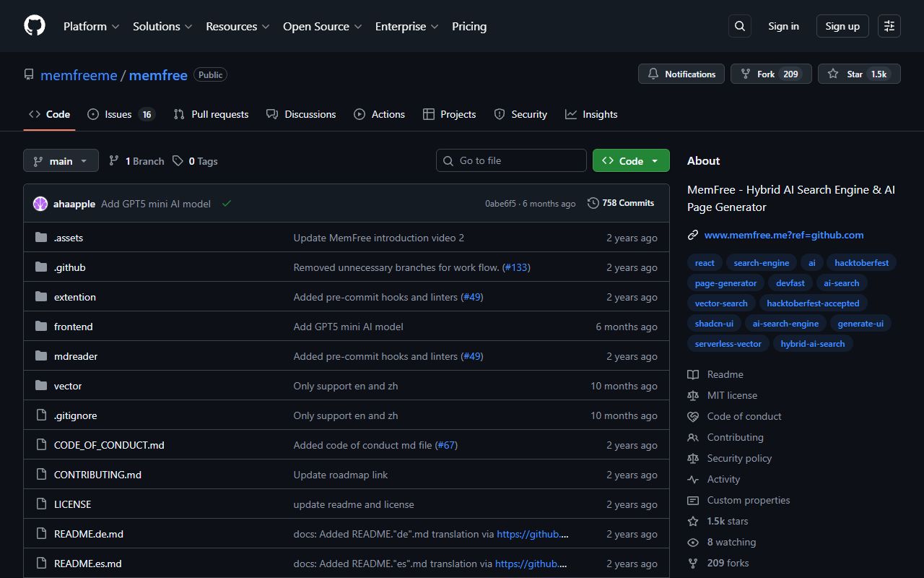Image resolution: width=924 pixels, height=578 pixels.
Task: Click the history clock icon beside 758 Commits
Action: point(592,202)
